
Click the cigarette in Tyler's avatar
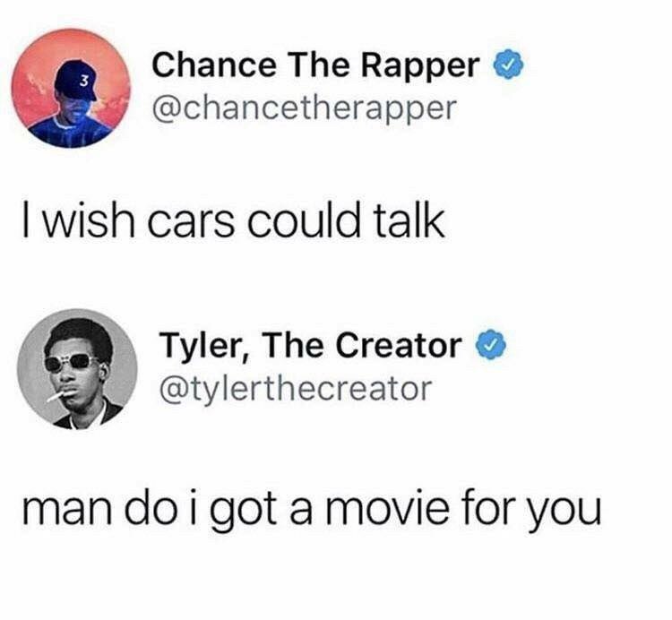(x=55, y=396)
